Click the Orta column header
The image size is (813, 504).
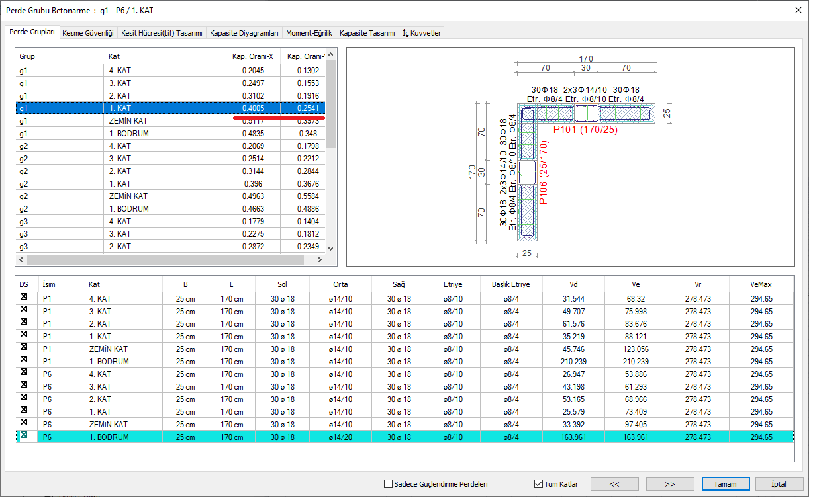(x=342, y=284)
